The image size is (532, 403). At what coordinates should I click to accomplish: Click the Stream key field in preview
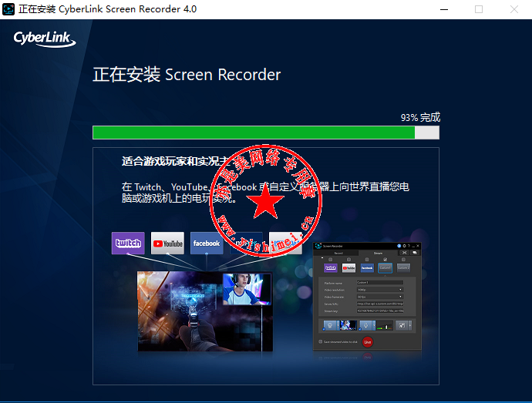(380, 311)
